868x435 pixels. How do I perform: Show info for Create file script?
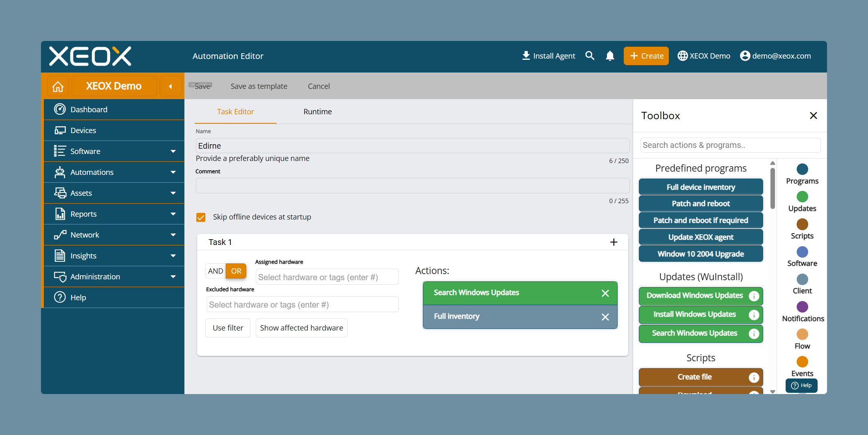click(x=754, y=377)
